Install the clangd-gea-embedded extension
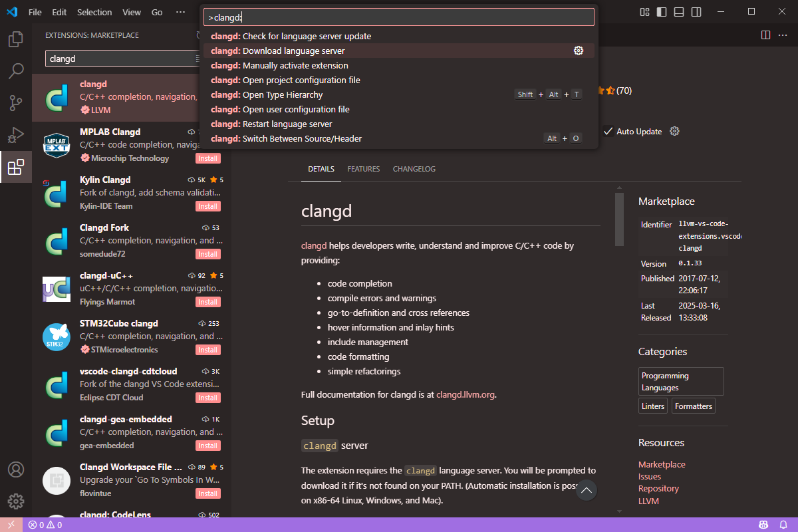This screenshot has width=798, height=532. point(207,446)
